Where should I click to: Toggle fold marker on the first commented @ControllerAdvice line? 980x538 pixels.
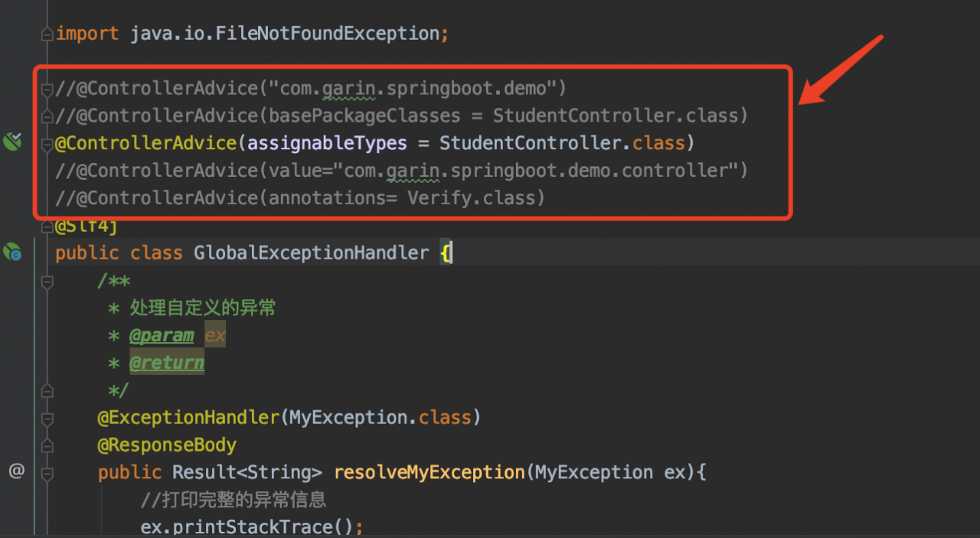coord(47,89)
